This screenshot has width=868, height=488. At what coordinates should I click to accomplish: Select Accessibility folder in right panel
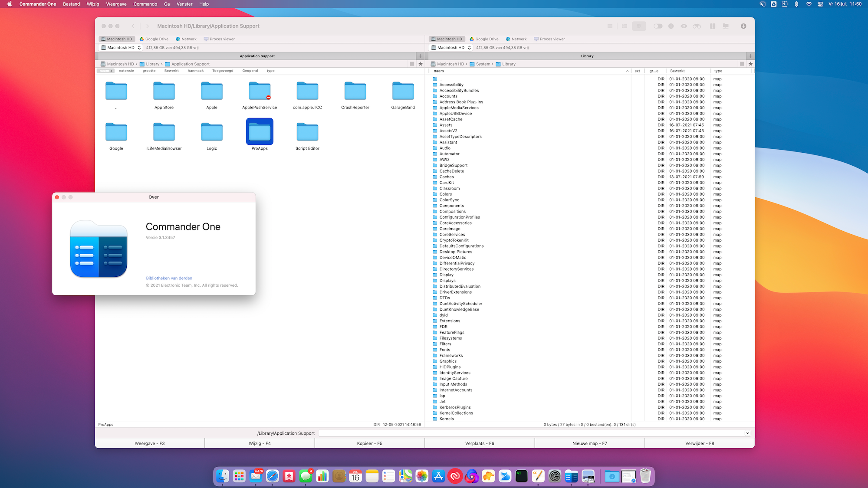click(451, 85)
